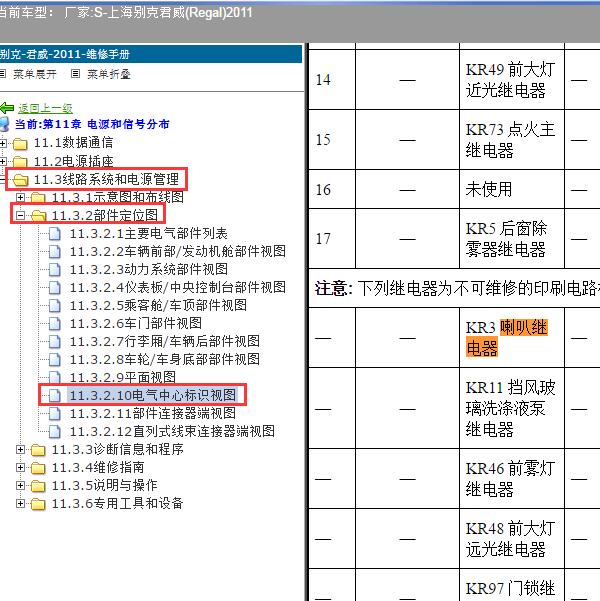Click 菜单折叠 to collapse all menus

click(109, 74)
